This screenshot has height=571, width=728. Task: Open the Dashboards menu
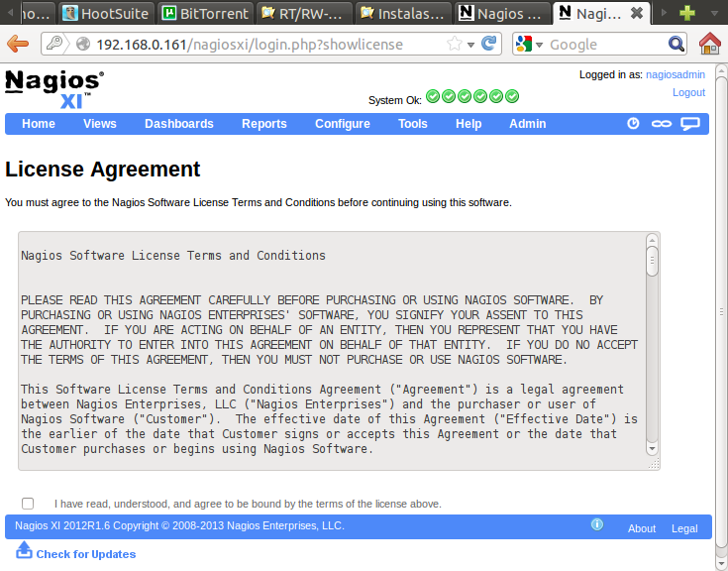pyautogui.click(x=179, y=124)
